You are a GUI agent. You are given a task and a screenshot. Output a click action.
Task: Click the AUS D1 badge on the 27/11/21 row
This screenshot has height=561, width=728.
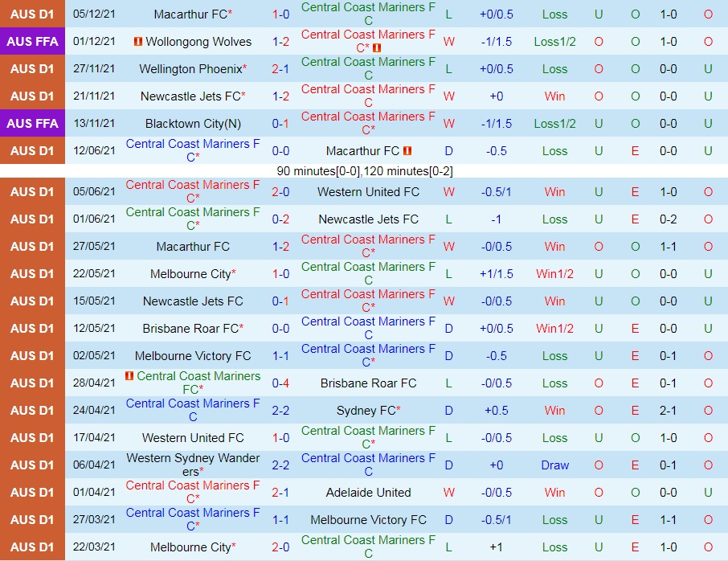pos(32,69)
